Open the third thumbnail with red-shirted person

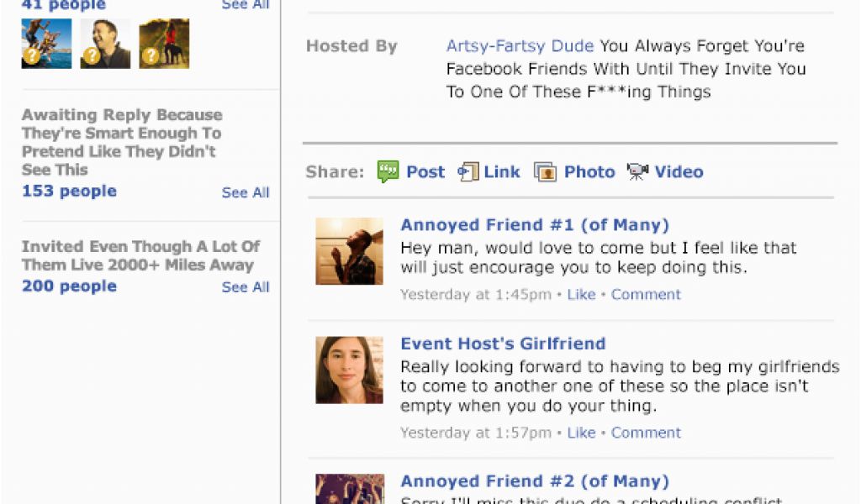click(x=164, y=44)
